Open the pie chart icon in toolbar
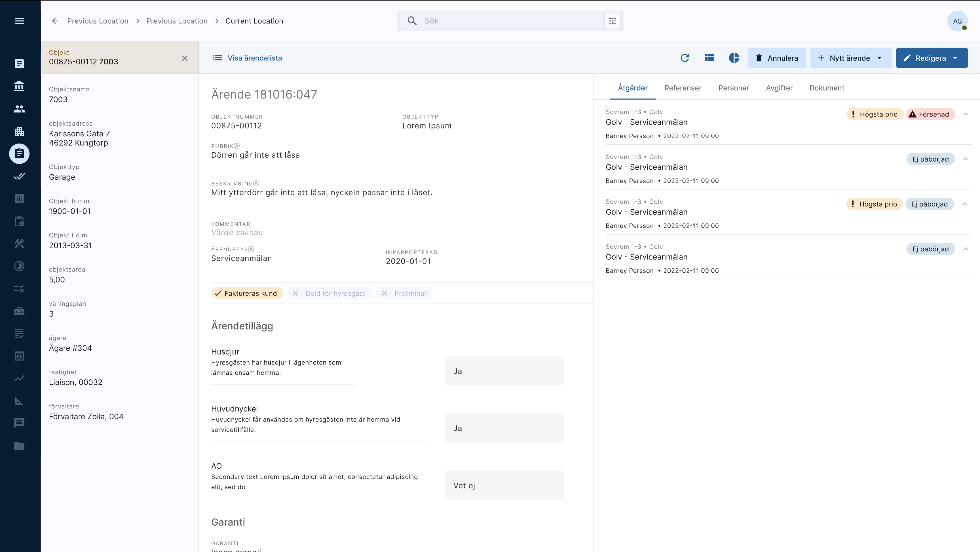This screenshot has width=980, height=552. [734, 58]
